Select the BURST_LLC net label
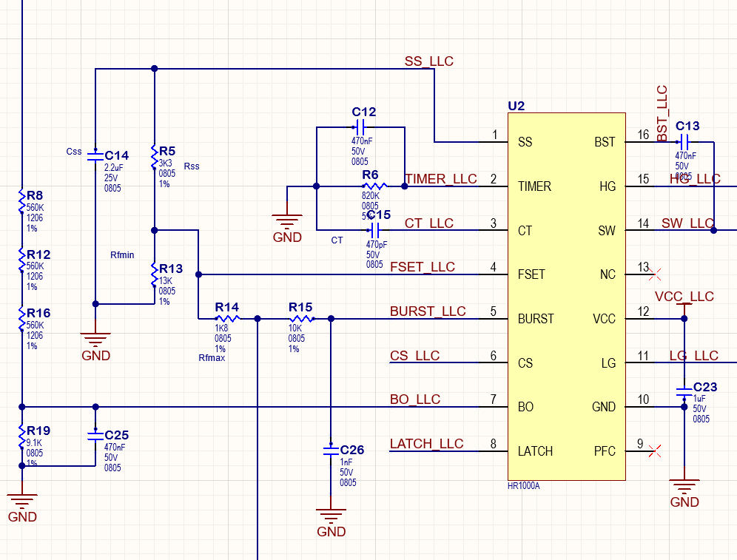 428,311
